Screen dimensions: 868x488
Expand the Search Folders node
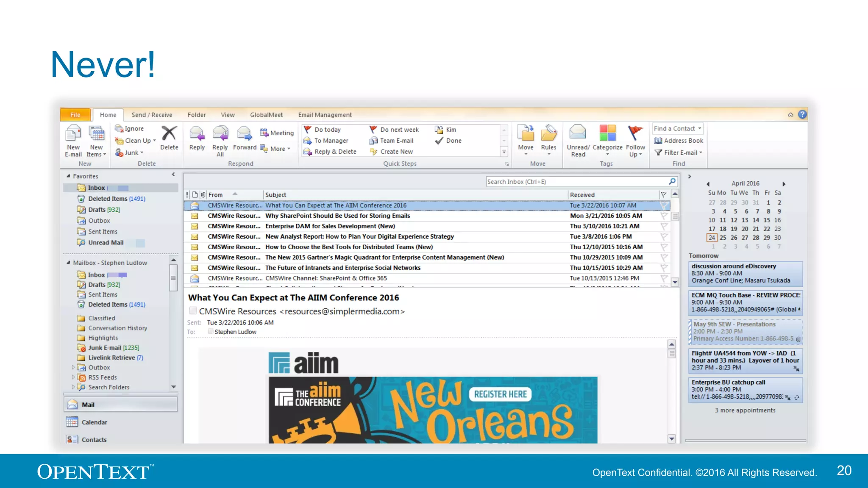pos(73,387)
